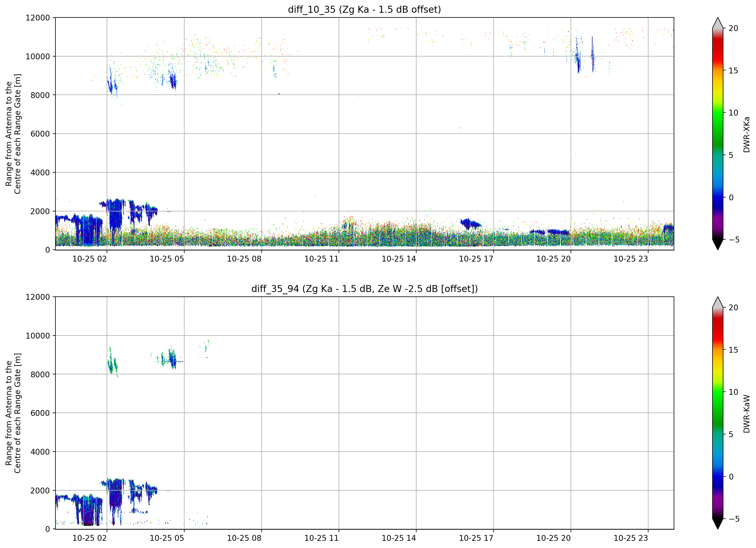Click the '6000' y-tick label in the bottom plot
The height and width of the screenshot is (548, 756).
pos(40,413)
